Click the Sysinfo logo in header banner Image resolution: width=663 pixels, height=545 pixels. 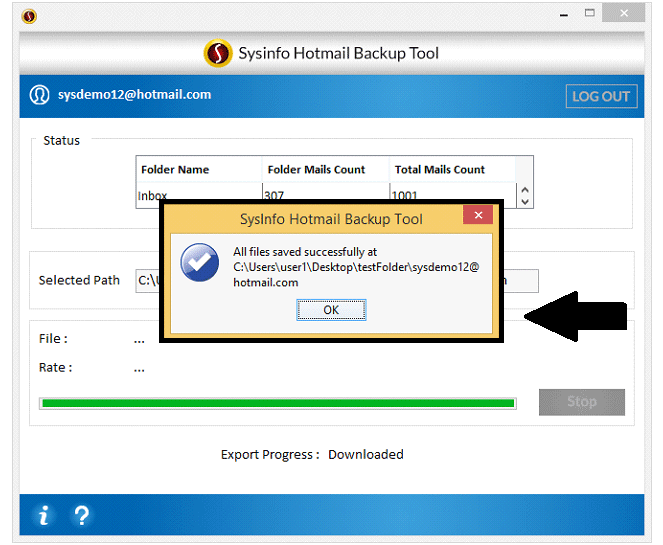point(218,53)
